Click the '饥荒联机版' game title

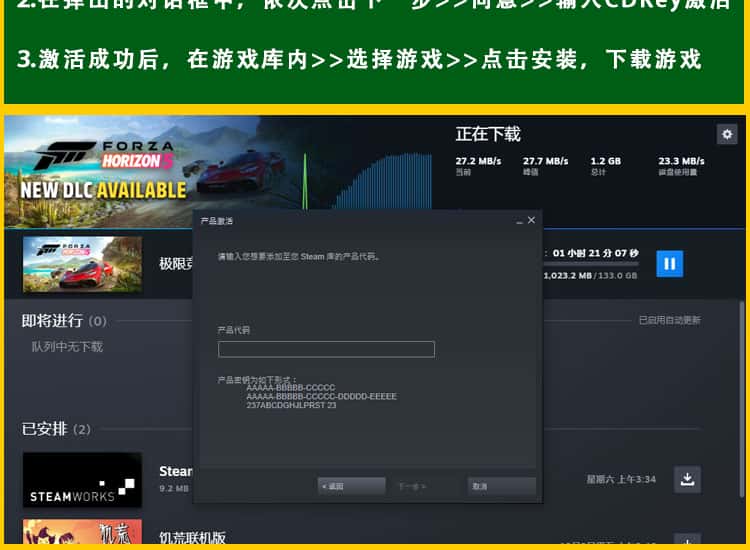pos(192,538)
